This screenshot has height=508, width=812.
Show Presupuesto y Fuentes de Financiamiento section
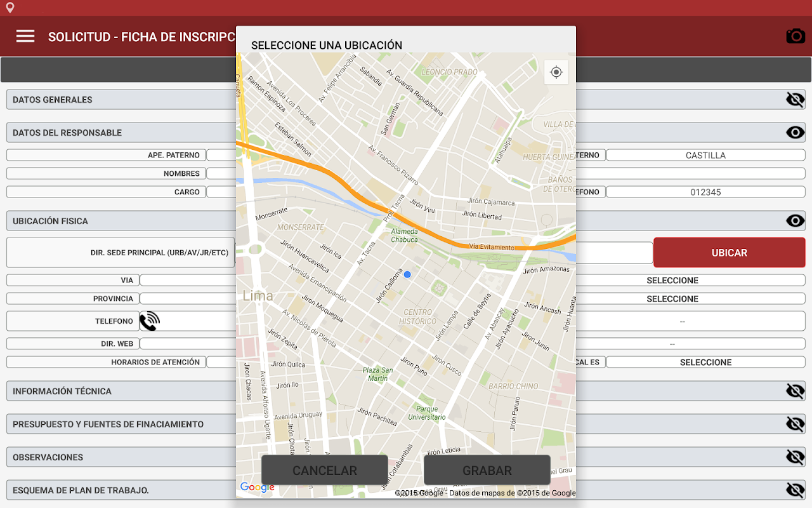(796, 424)
